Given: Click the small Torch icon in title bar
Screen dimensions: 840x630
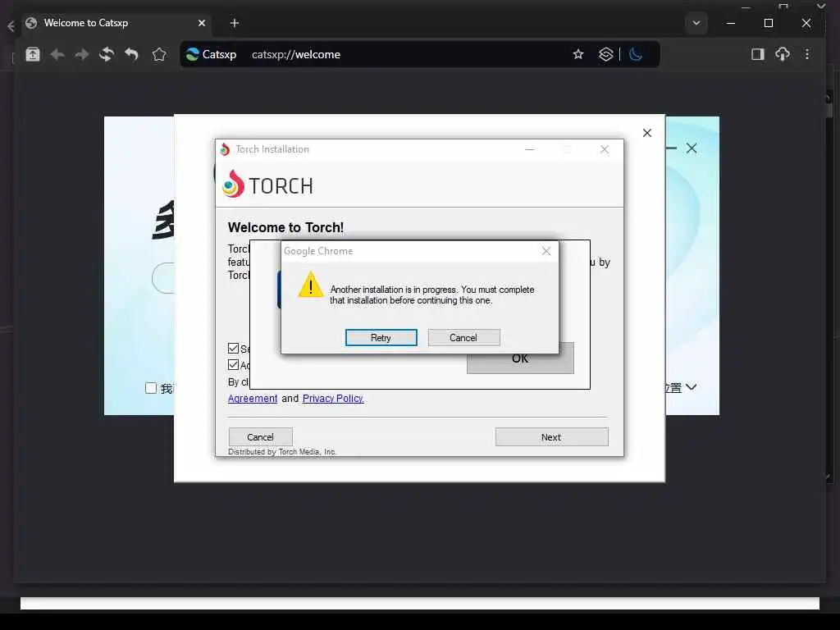Looking at the screenshot, I should [x=225, y=149].
